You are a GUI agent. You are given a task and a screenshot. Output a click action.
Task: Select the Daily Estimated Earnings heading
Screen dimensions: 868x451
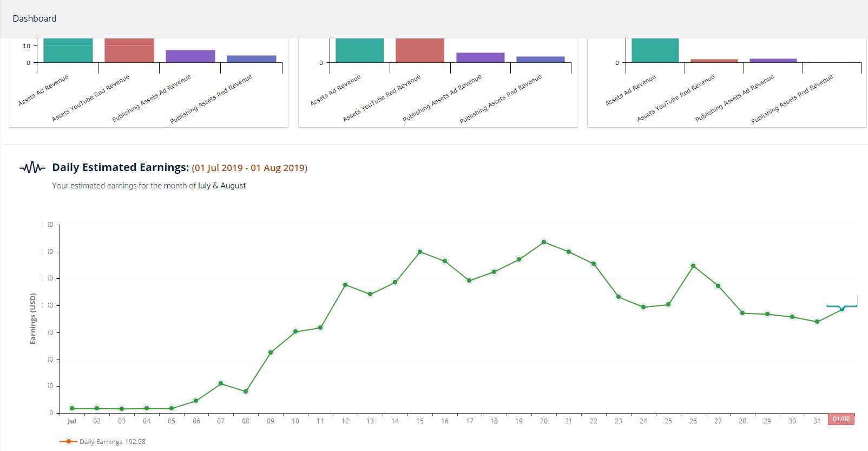tap(120, 167)
